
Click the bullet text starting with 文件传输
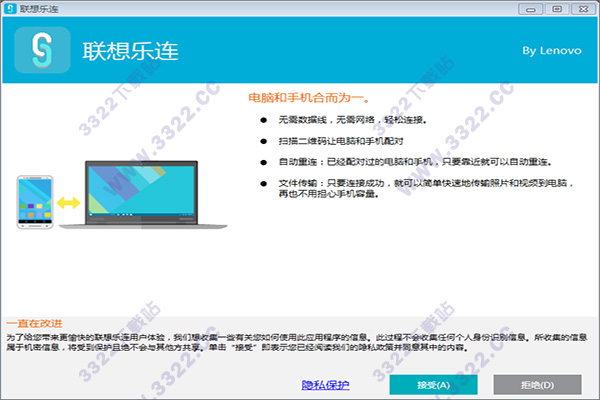click(426, 189)
